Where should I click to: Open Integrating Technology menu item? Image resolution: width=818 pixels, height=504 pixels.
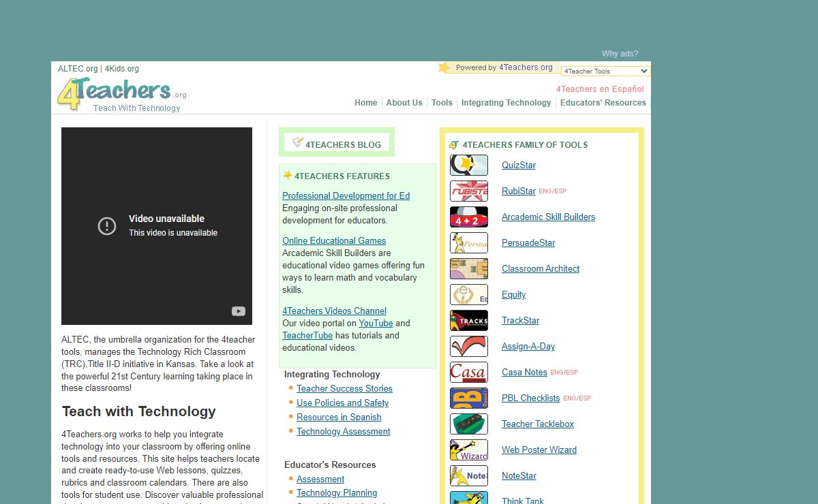tap(506, 103)
